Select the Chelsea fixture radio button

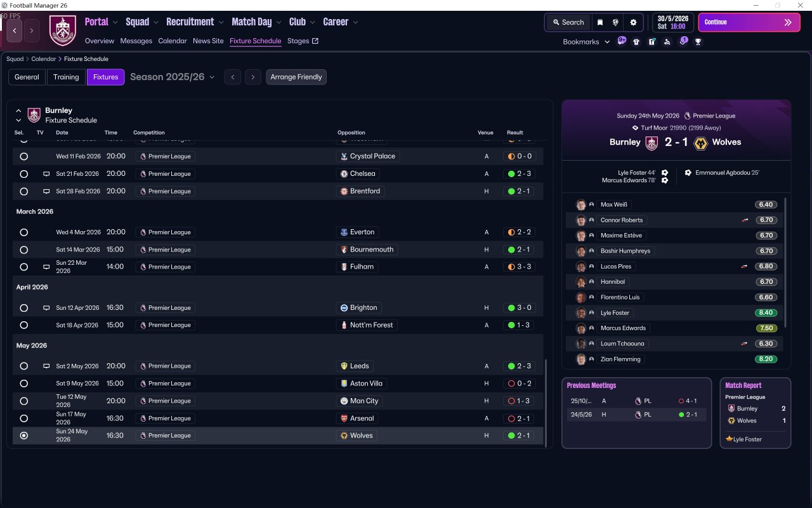[x=24, y=174]
